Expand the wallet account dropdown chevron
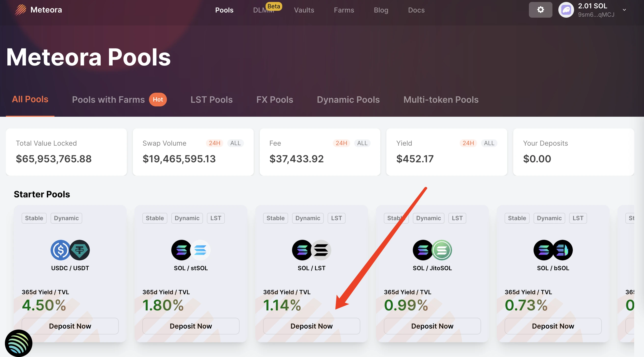This screenshot has width=644, height=357. [624, 10]
